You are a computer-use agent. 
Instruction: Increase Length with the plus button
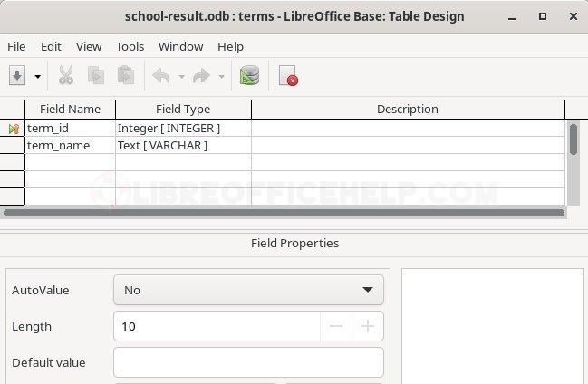click(x=368, y=326)
